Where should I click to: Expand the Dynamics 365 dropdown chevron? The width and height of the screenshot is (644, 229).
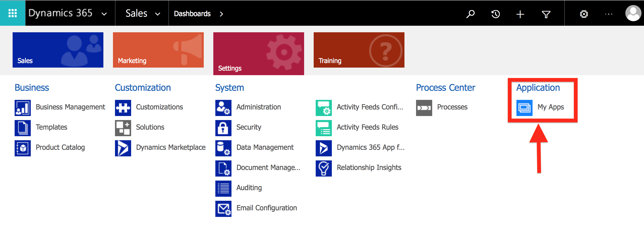(104, 14)
